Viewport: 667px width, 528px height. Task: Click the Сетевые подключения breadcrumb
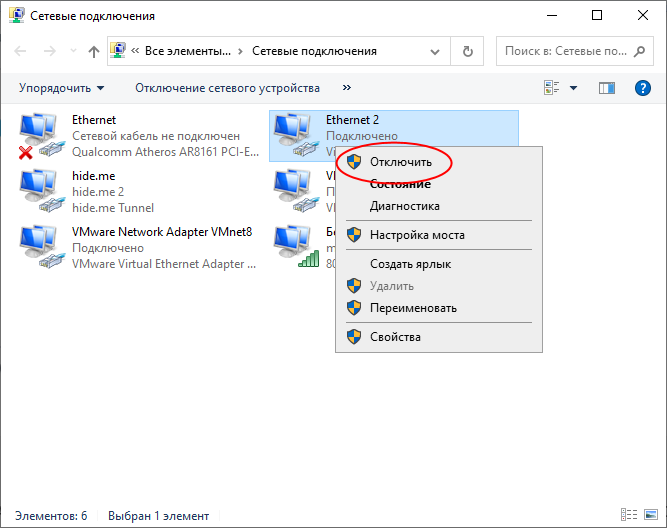(x=314, y=51)
